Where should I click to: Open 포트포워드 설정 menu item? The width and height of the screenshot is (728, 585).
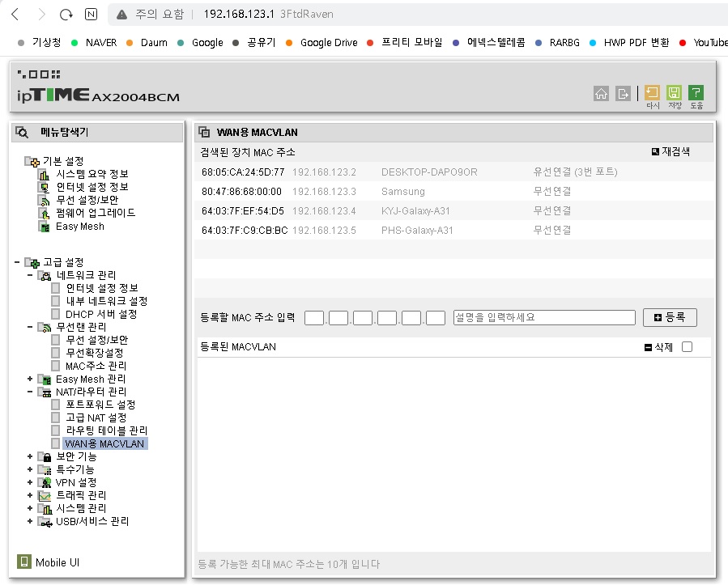click(100, 405)
